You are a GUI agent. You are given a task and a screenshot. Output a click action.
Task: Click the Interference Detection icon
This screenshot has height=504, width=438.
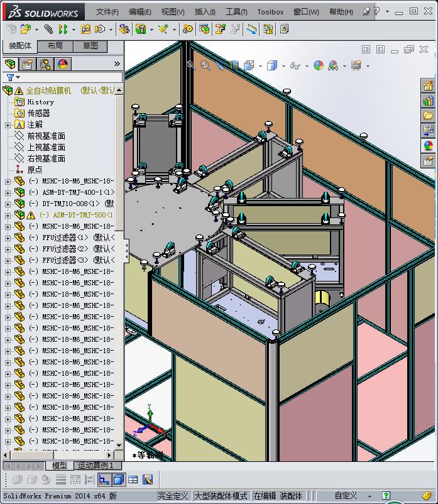pos(251,30)
